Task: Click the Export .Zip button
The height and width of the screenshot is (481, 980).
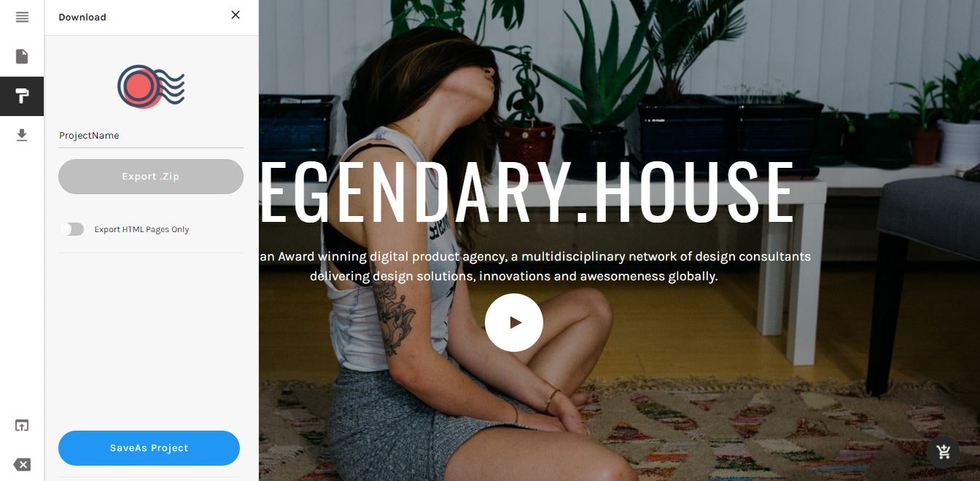Action: [x=151, y=177]
